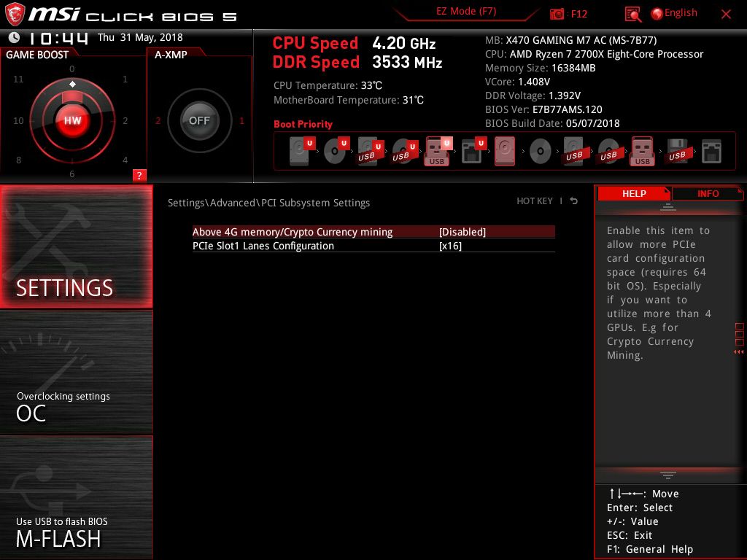
Task: Click the CPU Speed 4.20 GHz readout
Action: pyautogui.click(x=354, y=43)
